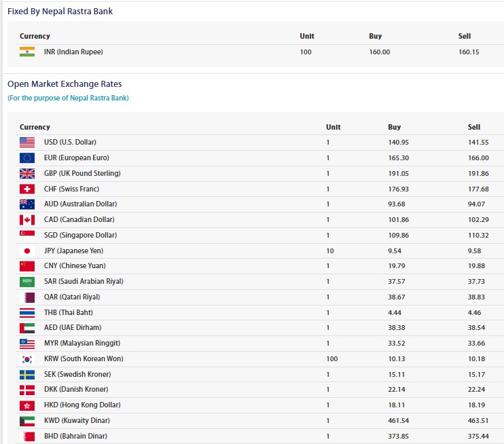Click the Fixed By Nepal Rastra Bank heading

60,12
